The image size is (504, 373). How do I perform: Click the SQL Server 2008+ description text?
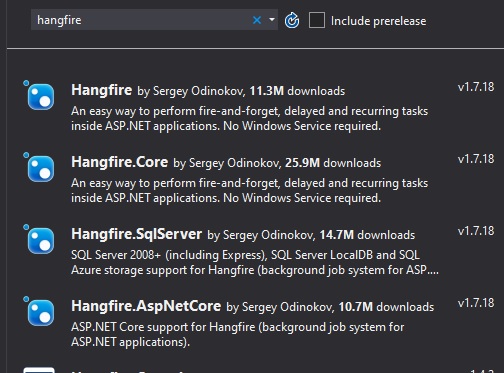(255, 262)
